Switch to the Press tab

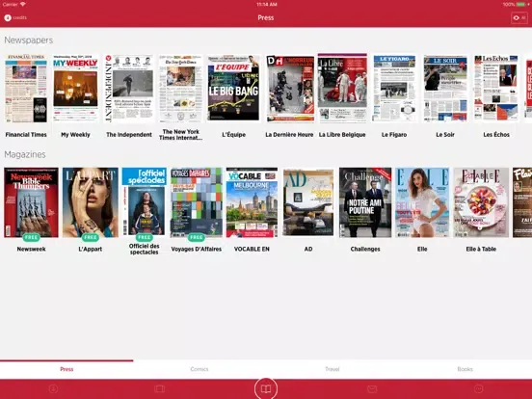[66, 369]
